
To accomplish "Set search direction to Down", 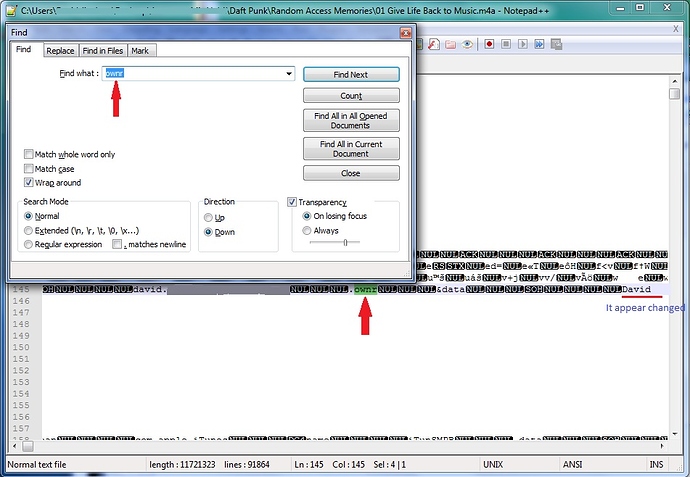I will point(208,232).
